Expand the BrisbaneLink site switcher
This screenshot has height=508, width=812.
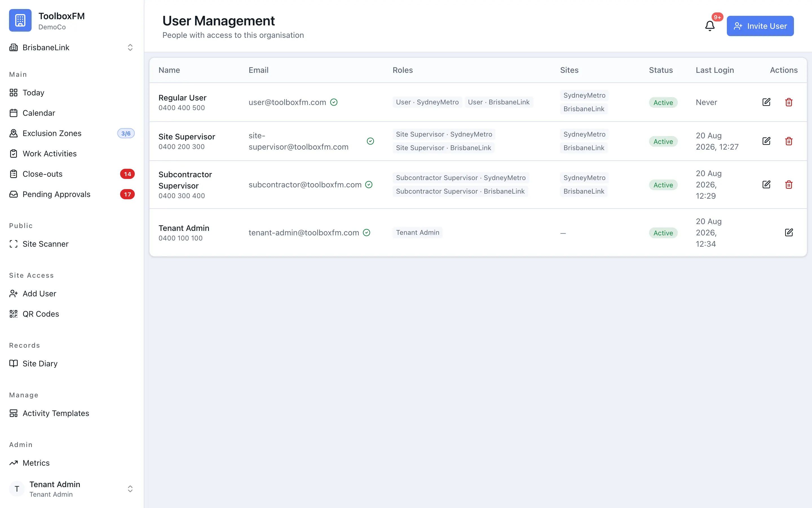point(72,47)
